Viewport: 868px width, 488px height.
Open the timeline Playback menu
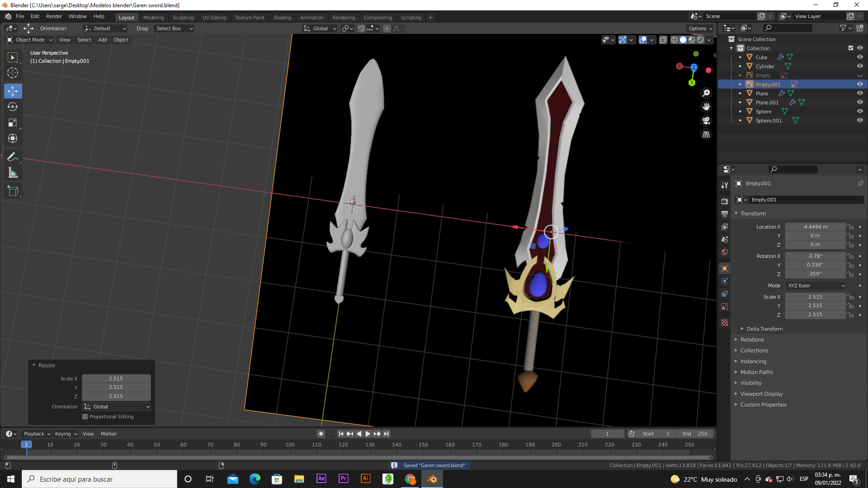click(x=37, y=434)
